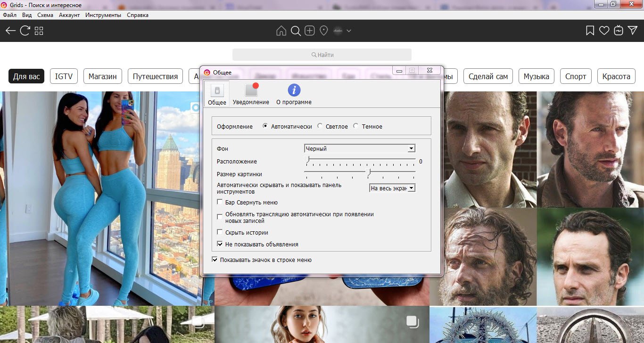Switch layout using the grid view icon
Viewport: 644px width, 343px height.
point(39,31)
